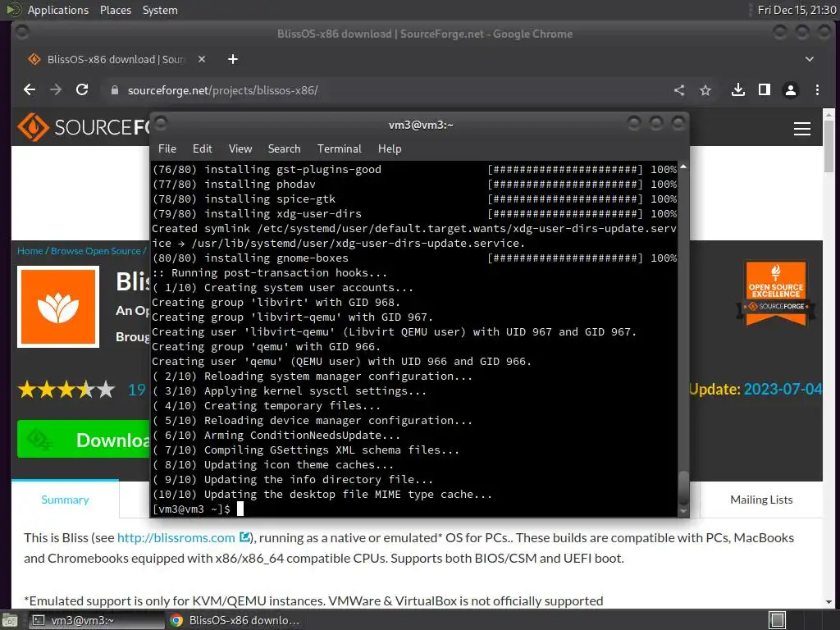This screenshot has height=630, width=840.
Task: Open the terminal Search menu
Action: [x=284, y=149]
